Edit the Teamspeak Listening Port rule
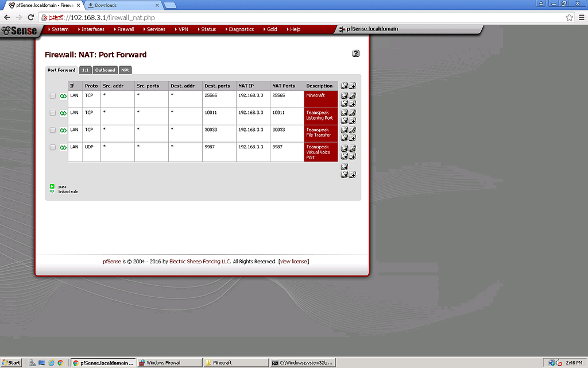This screenshot has width=588, height=368. click(351, 113)
